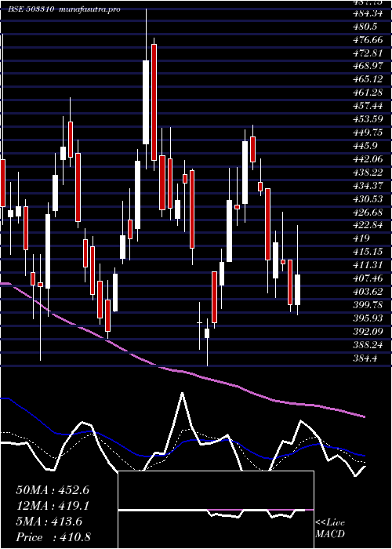Click the 430.53 price axis label
The image size is (392, 549).
pos(368,199)
